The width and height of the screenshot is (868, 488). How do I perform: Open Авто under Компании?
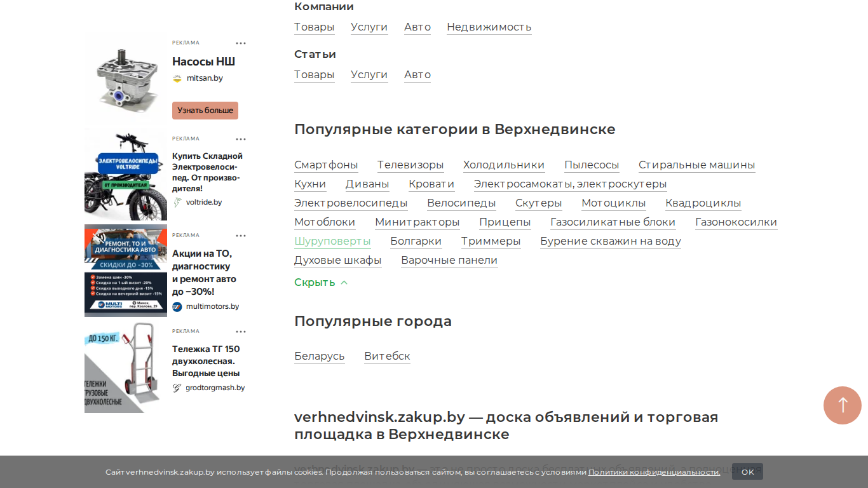[x=417, y=27]
